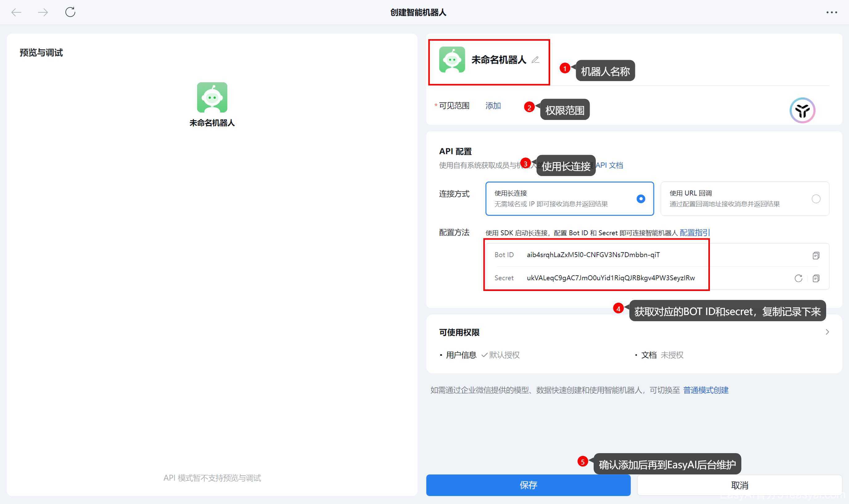Click the floating colorful assistant icon
The height and width of the screenshot is (504, 849).
click(802, 110)
